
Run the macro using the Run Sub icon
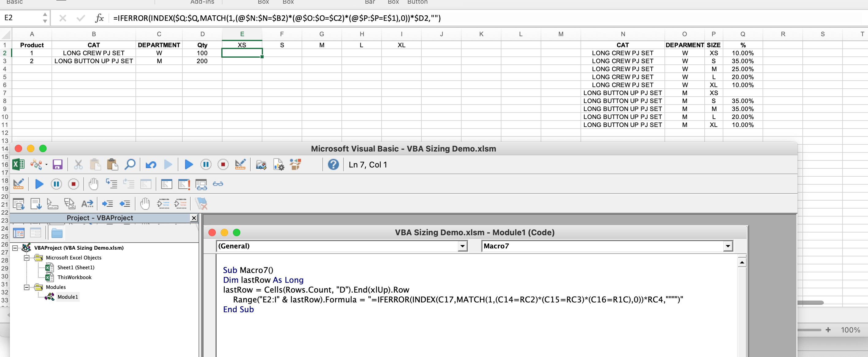pos(188,164)
